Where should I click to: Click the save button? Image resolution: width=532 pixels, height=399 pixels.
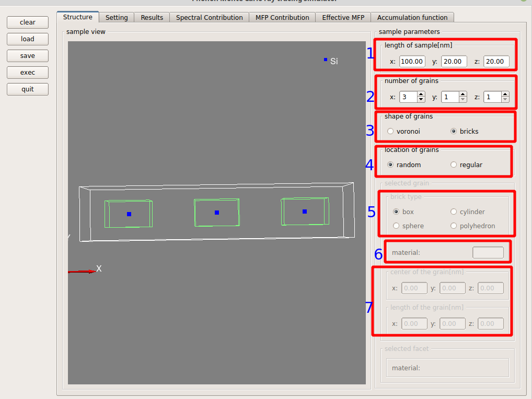click(x=28, y=55)
